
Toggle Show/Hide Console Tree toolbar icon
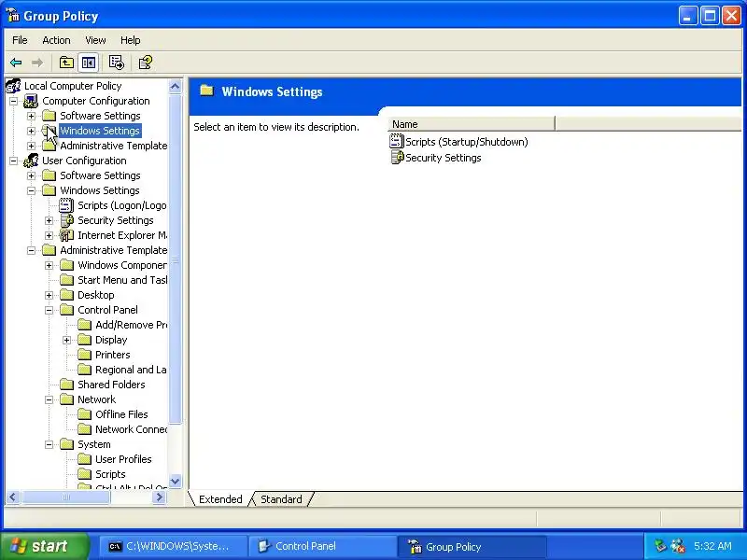tap(89, 63)
